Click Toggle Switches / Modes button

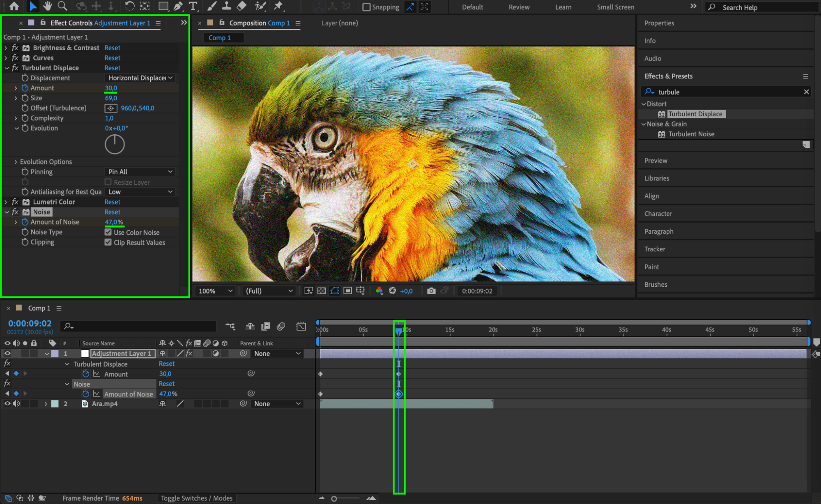(196, 498)
